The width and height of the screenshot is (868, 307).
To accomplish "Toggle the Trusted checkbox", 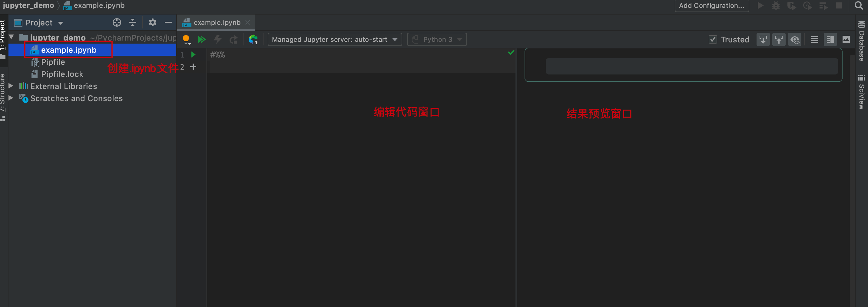I will (x=713, y=39).
